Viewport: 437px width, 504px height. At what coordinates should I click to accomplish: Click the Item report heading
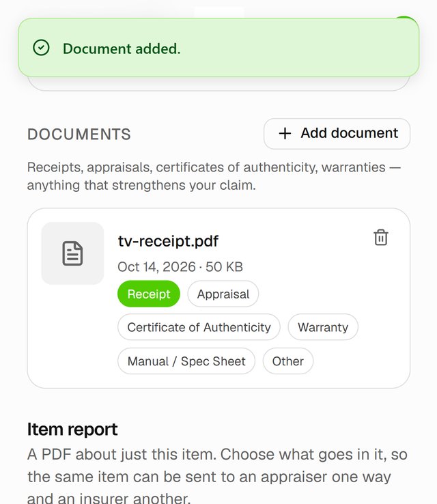pos(72,430)
